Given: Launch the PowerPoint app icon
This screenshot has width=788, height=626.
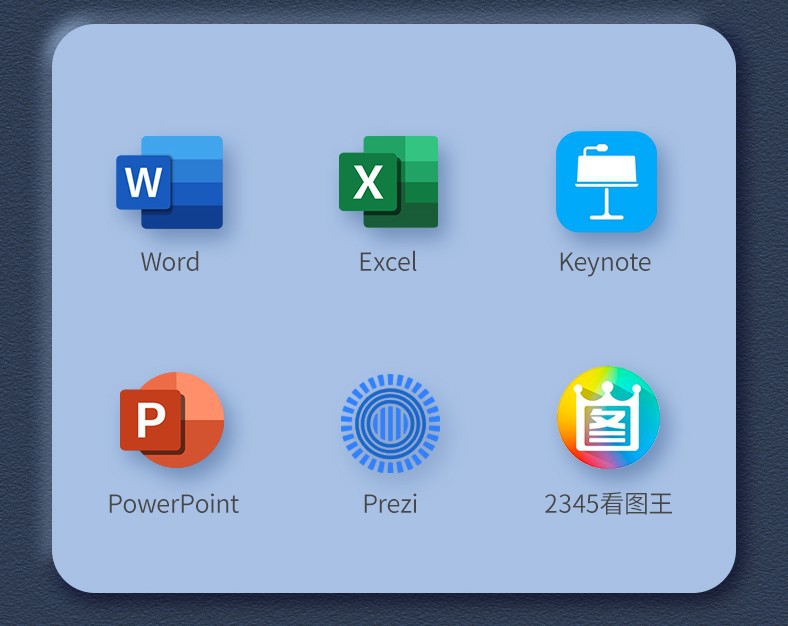Looking at the screenshot, I should (x=172, y=420).
